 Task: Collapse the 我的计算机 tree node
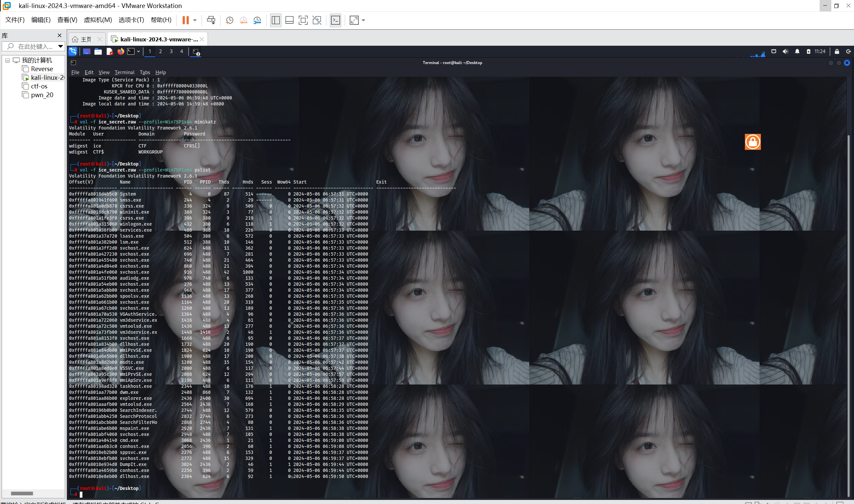(7, 60)
